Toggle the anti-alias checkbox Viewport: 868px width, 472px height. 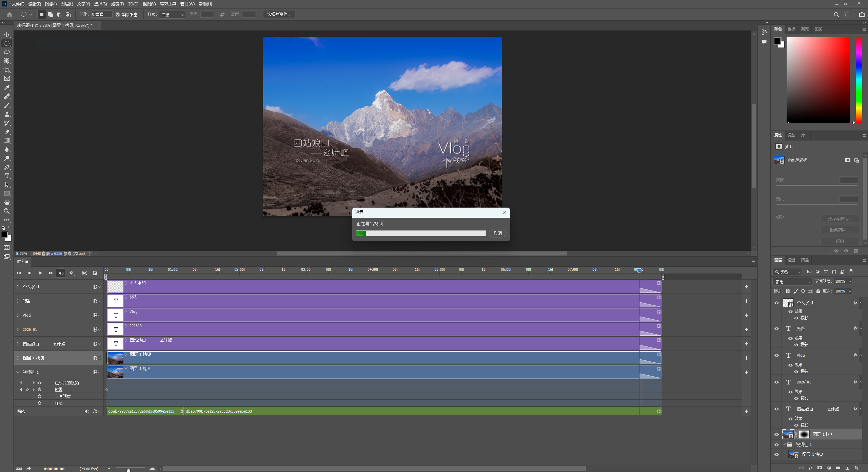click(118, 15)
